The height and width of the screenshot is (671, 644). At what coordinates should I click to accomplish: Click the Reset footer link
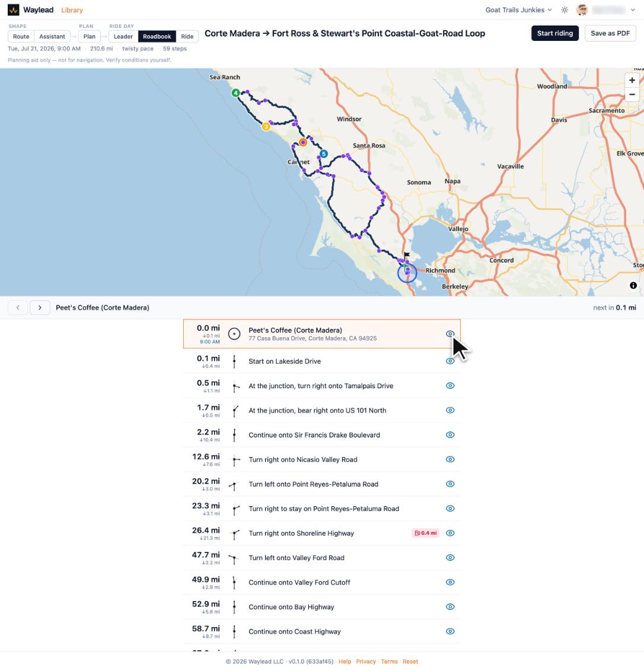[x=410, y=662]
